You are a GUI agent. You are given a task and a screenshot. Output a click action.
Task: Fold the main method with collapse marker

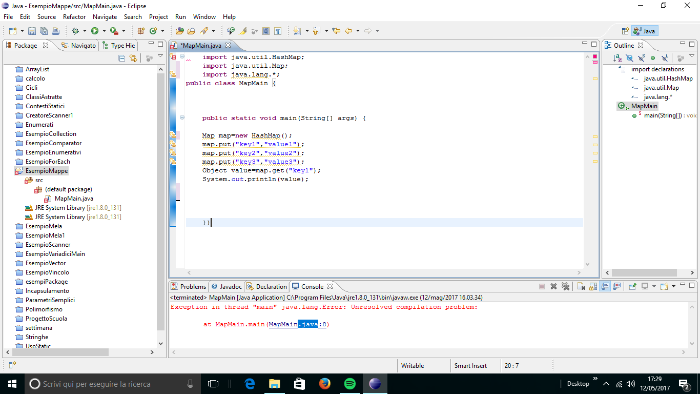[182, 118]
